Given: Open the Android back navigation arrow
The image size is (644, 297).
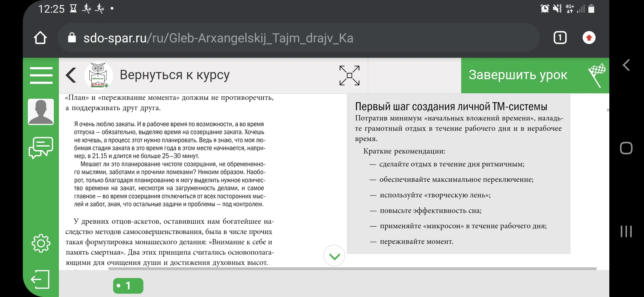Looking at the screenshot, I should (626, 65).
